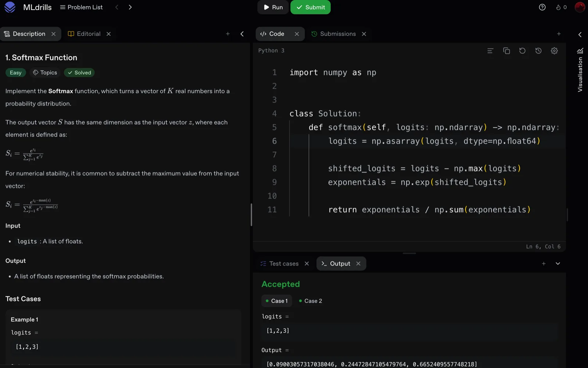588x368 pixels.
Task: Click the Easy difficulty badge
Action: tap(16, 72)
